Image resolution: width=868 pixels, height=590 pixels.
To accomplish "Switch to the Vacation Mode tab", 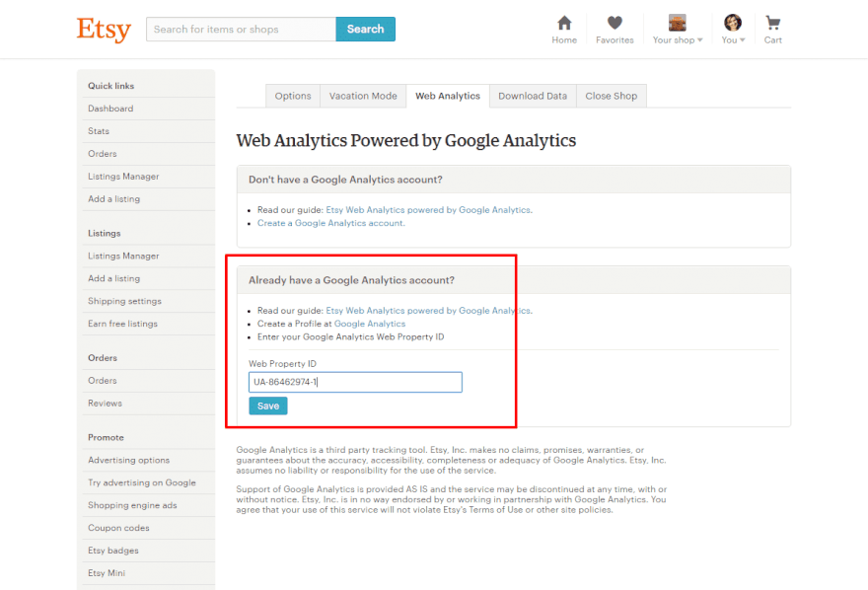I will click(363, 96).
